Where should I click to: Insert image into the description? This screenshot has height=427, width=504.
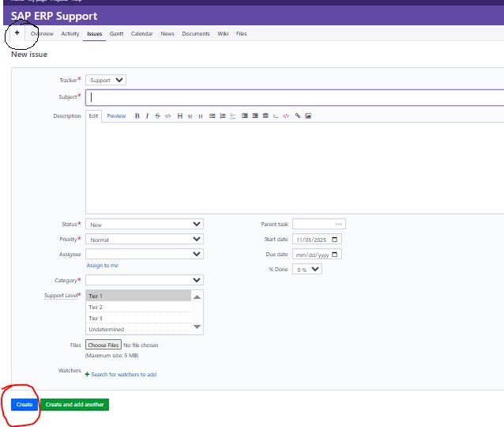pos(308,116)
